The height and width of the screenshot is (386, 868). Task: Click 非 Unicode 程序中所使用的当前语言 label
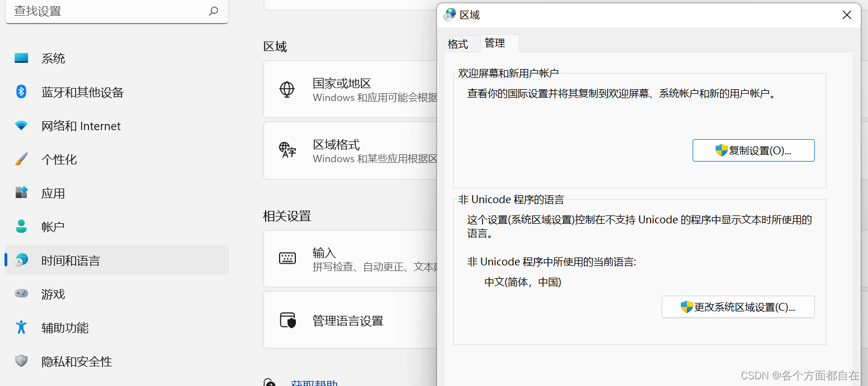point(552,261)
